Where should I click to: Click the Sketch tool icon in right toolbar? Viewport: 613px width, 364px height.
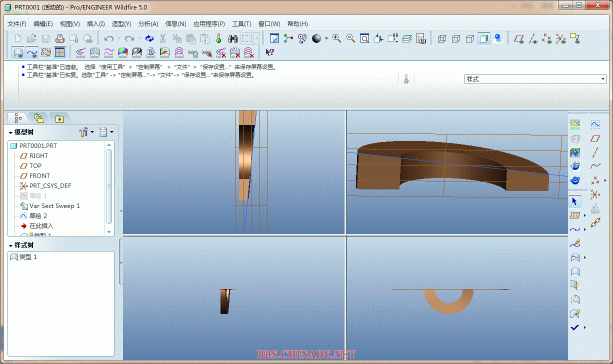[595, 124]
